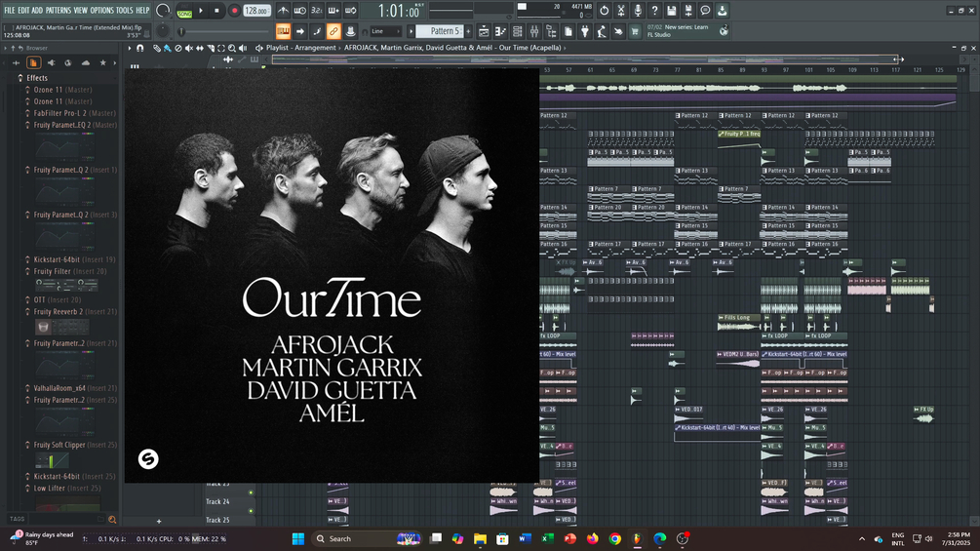Open the VIEW menu
This screenshot has width=980, height=551.
pos(81,11)
